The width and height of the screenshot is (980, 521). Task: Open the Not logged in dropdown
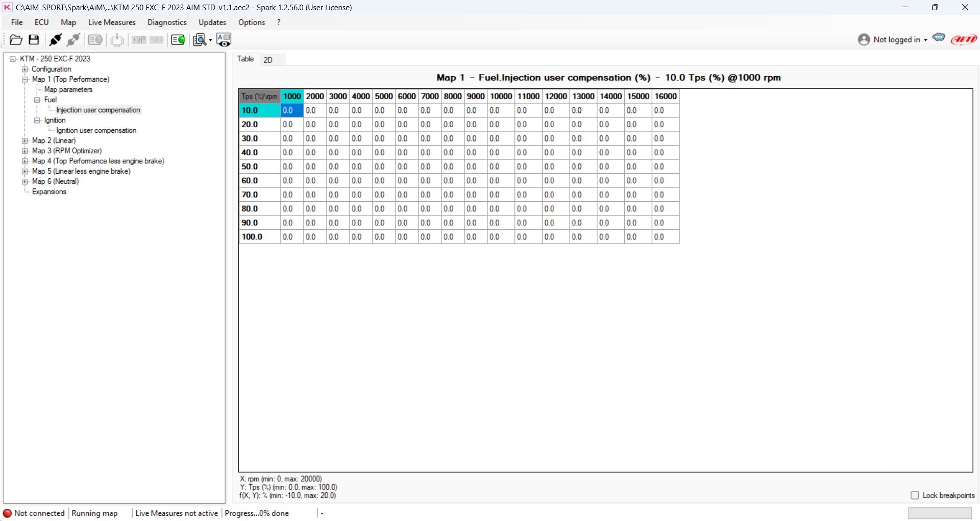coord(900,40)
